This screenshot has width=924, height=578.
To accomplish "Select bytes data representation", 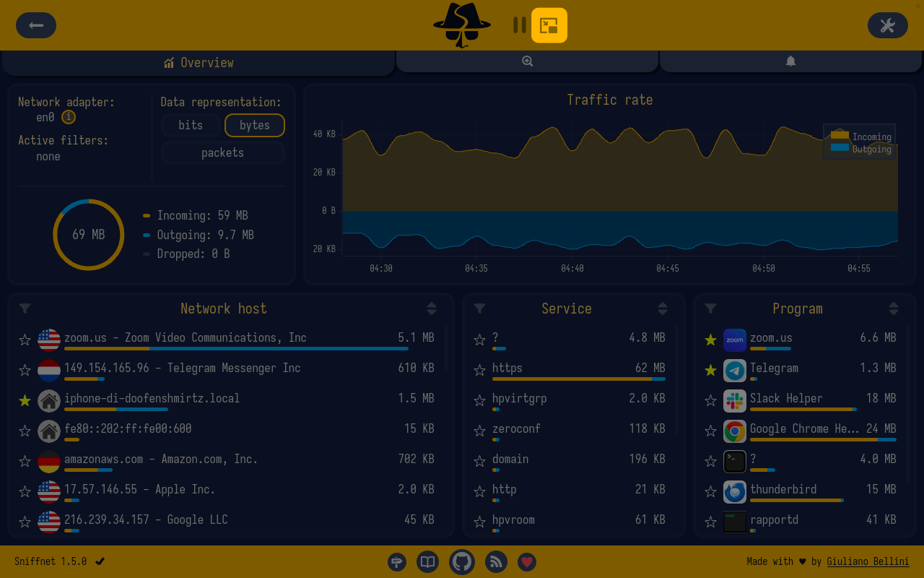I will [x=255, y=125].
